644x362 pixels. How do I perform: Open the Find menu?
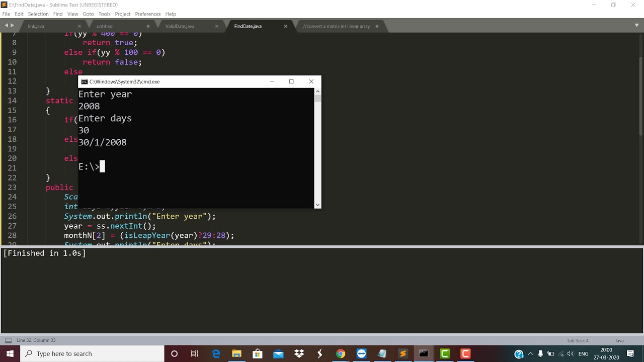(x=58, y=14)
